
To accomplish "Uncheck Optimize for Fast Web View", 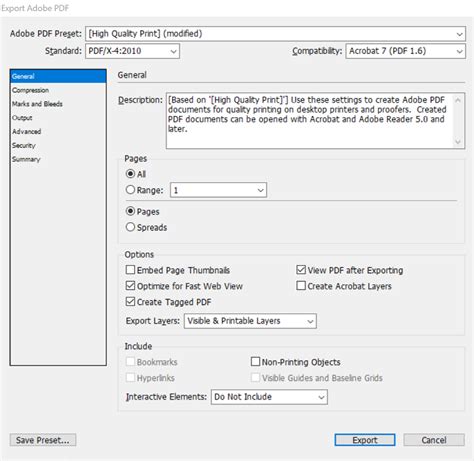I will coord(130,286).
